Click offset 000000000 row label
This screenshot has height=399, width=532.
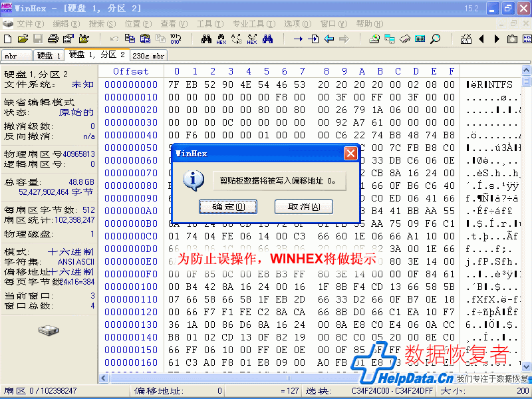[131, 84]
